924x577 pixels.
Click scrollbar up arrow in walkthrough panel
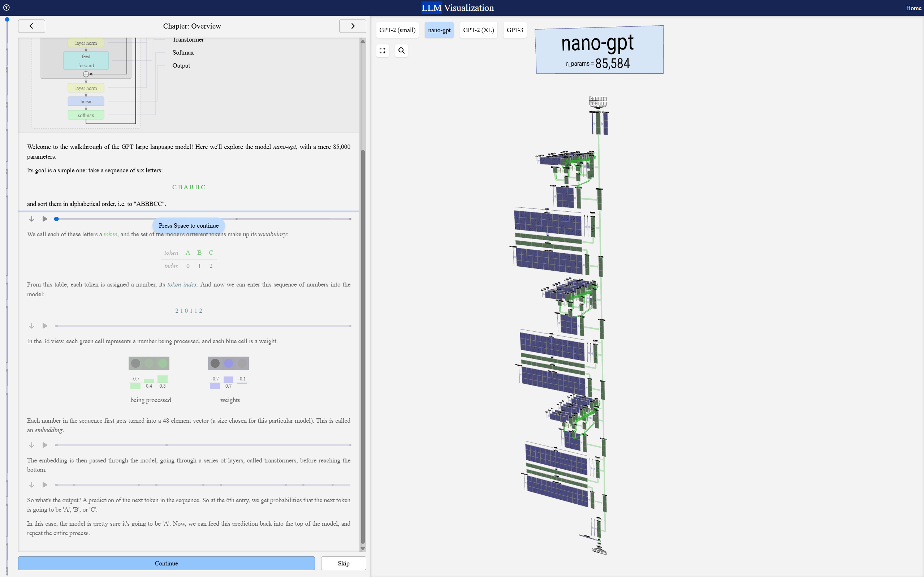(x=363, y=41)
